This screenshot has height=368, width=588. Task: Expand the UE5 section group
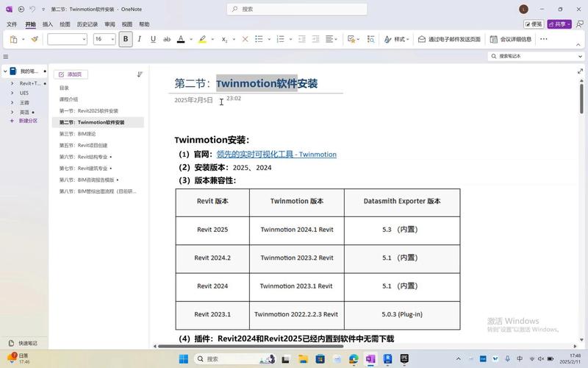point(12,93)
